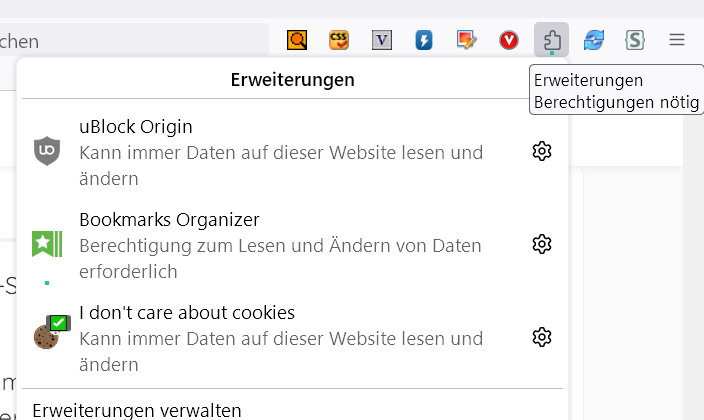This screenshot has height=420, width=704.
Task: Click the blue sync arrows toolbar icon
Action: pyautogui.click(x=594, y=41)
